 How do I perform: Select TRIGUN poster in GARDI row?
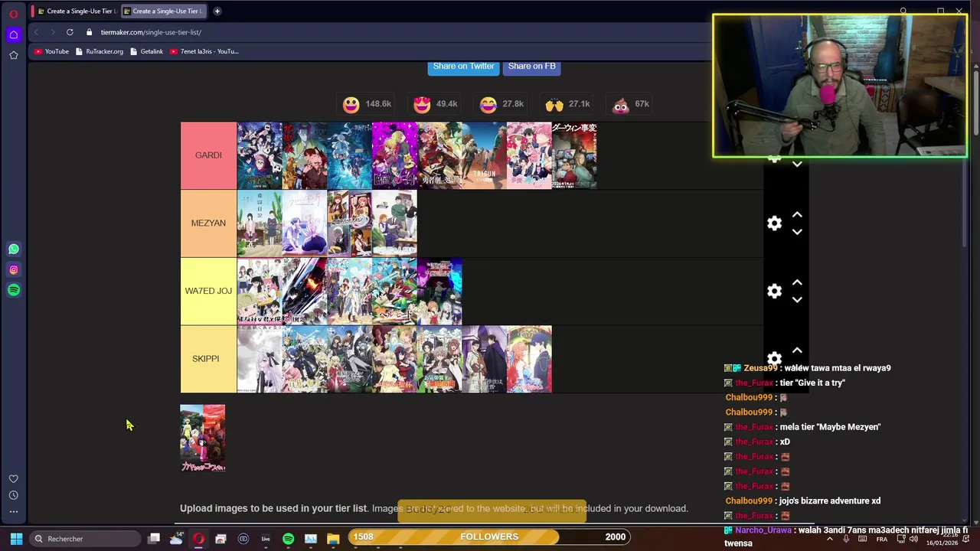pos(484,155)
